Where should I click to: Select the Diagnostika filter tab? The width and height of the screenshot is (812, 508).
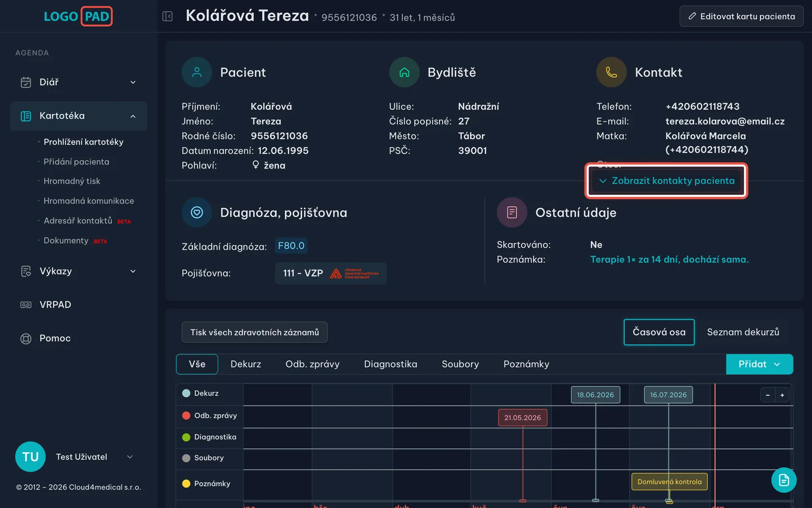point(391,364)
